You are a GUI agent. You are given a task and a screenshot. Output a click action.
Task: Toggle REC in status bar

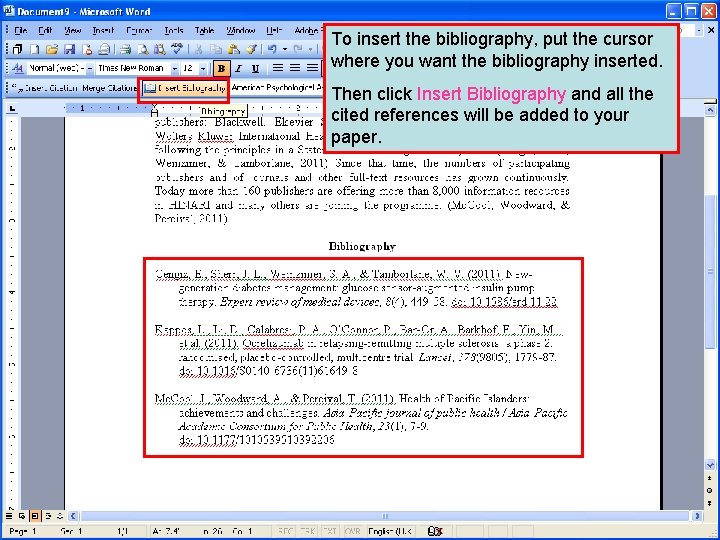(x=285, y=531)
